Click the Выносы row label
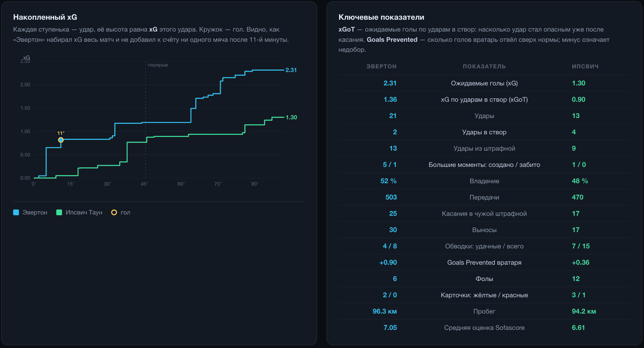Image resolution: width=644 pixels, height=348 pixels. click(x=484, y=230)
